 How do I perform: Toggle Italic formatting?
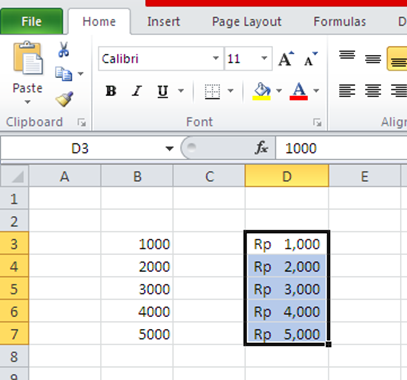(x=137, y=91)
